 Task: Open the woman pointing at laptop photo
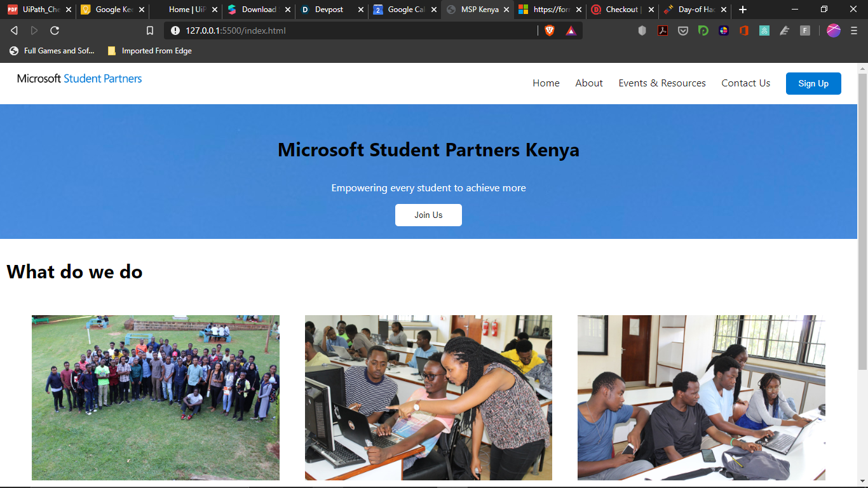click(x=428, y=398)
